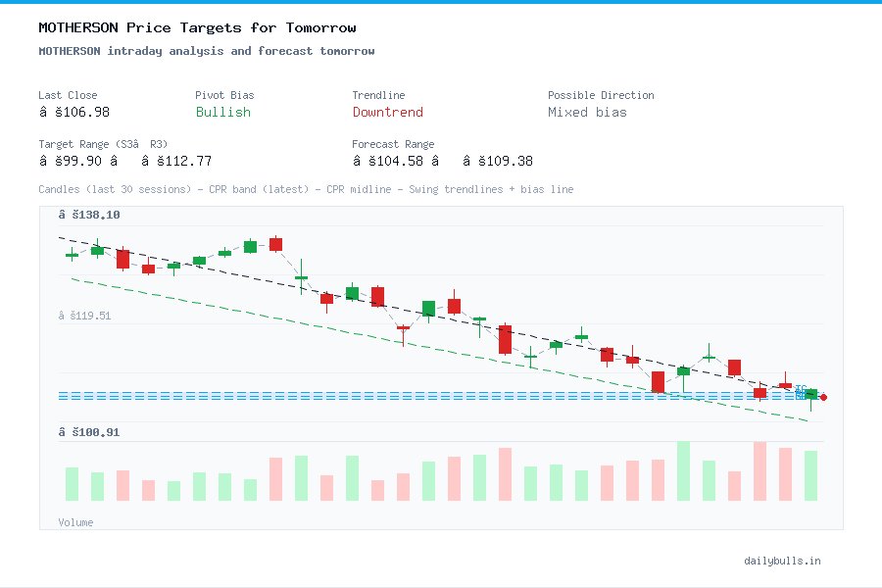Select the first green candle on the far left

tap(70, 255)
